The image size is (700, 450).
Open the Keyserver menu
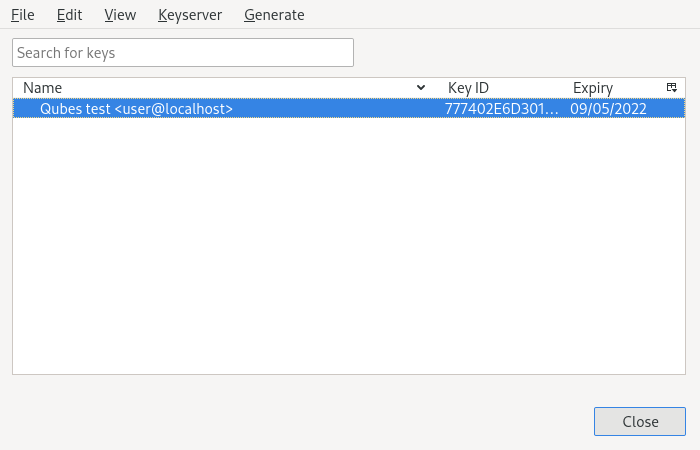pyautogui.click(x=190, y=15)
